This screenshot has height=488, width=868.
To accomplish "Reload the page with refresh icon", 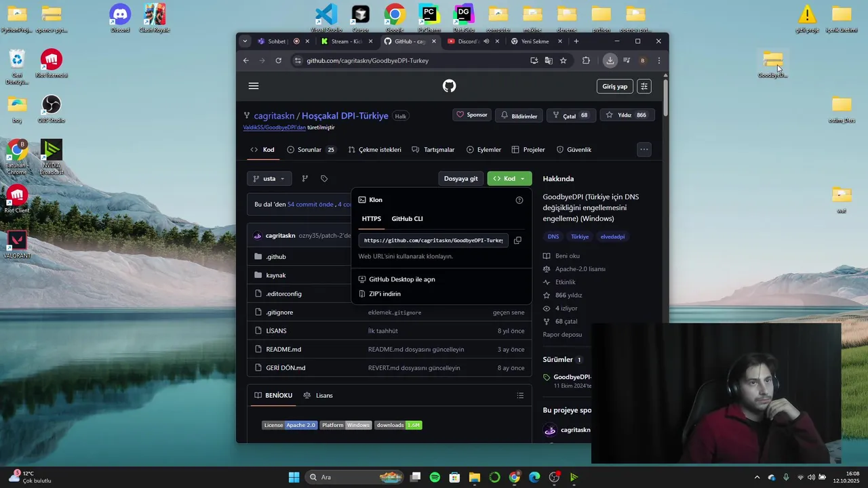I will (x=278, y=60).
